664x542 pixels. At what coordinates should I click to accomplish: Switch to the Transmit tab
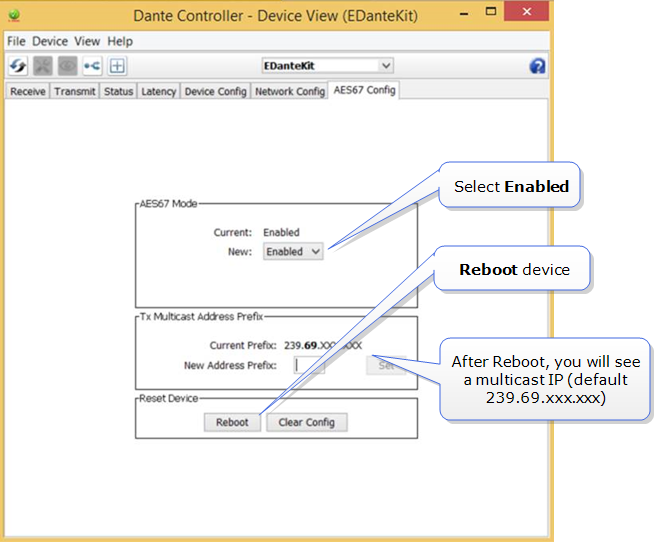(x=75, y=91)
